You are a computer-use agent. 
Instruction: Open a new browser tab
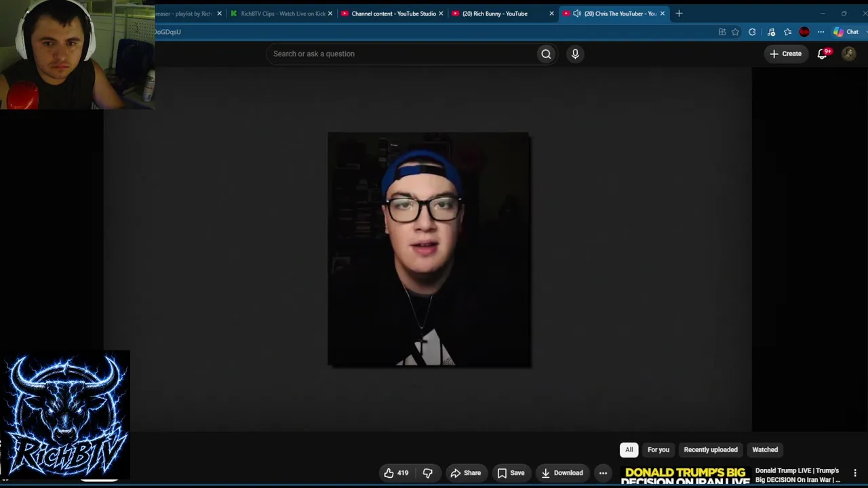679,14
